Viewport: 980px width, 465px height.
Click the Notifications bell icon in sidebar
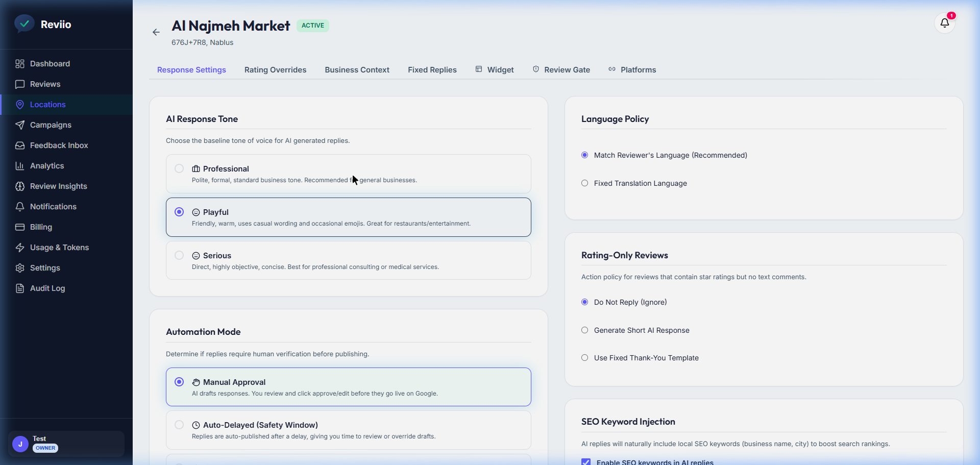(20, 207)
